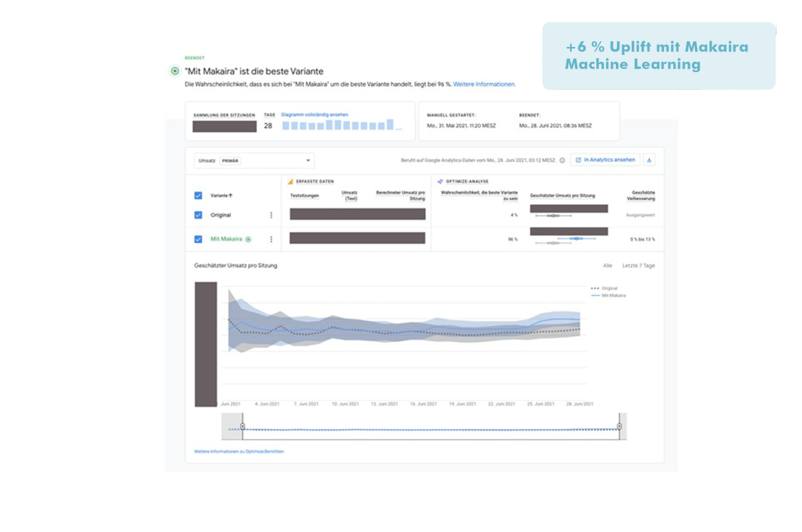The height and width of the screenshot is (532, 802).
Task: Uncheck the Mit Makaira variant checkbox
Action: pos(198,239)
